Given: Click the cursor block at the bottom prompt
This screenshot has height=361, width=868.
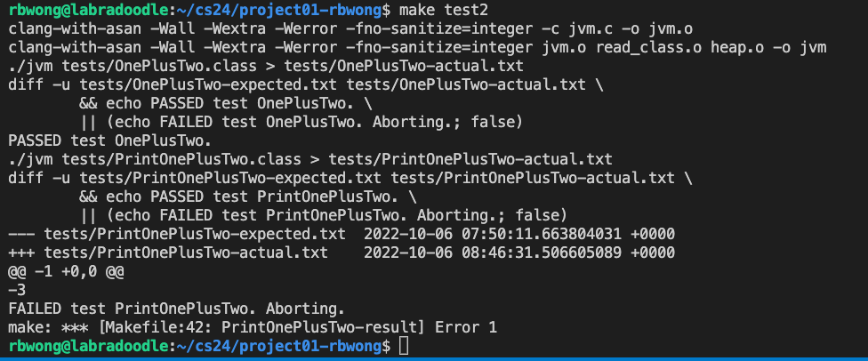Looking at the screenshot, I should [404, 346].
